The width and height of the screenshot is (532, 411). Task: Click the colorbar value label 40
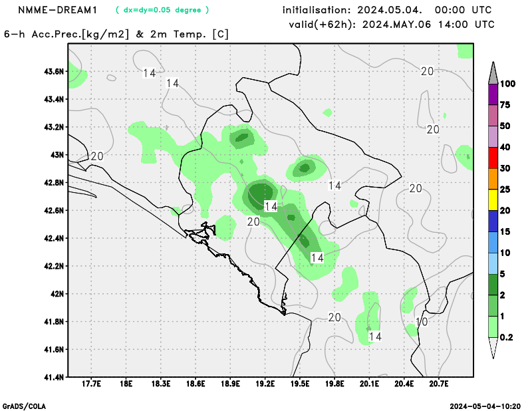click(505, 147)
